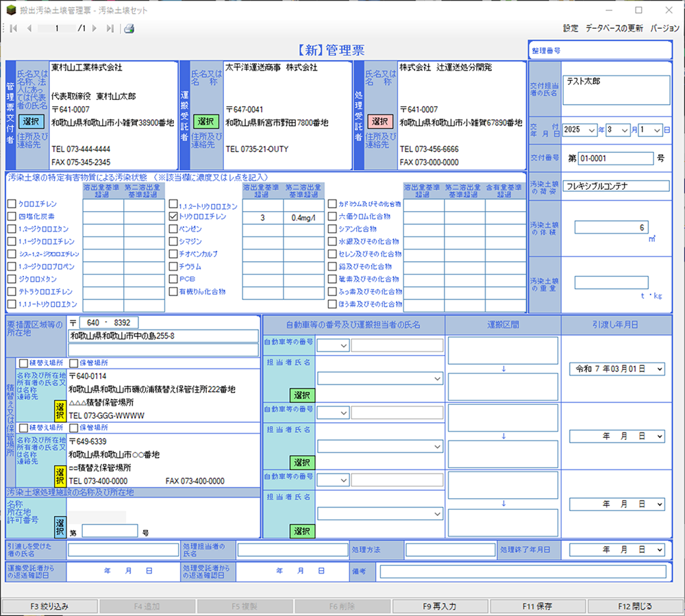Check the 六価クロム化合物 checkbox
Image resolution: width=685 pixels, height=616 pixels.
point(332,217)
